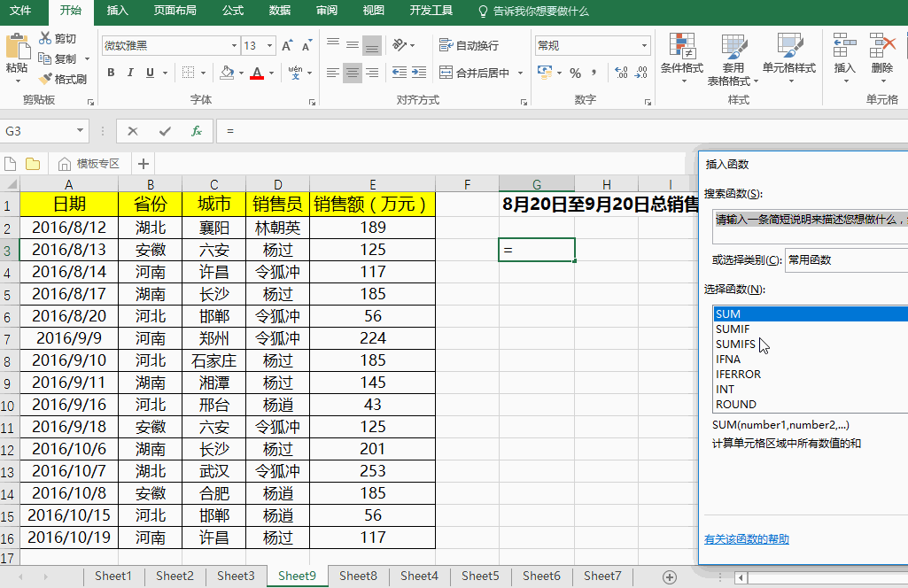Image resolution: width=908 pixels, height=588 pixels.
Task: Click the increase font size icon
Action: [286, 46]
